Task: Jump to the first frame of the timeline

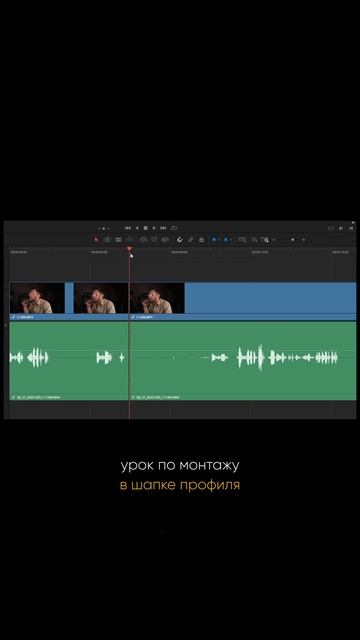Action: click(128, 228)
